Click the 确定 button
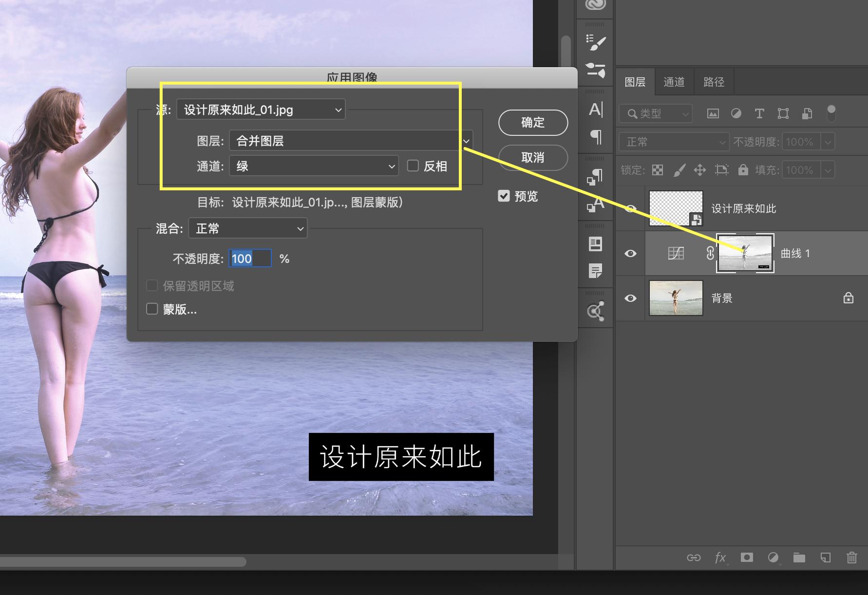Image resolution: width=868 pixels, height=595 pixels. click(532, 122)
